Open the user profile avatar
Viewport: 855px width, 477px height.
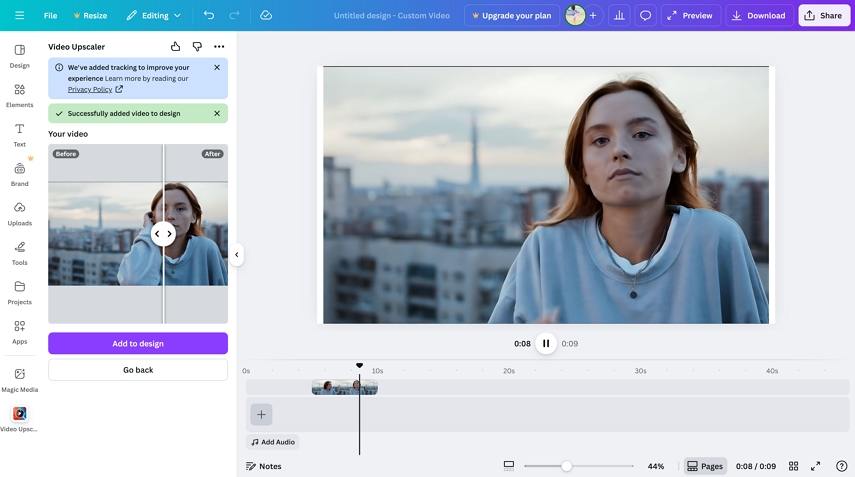(575, 15)
